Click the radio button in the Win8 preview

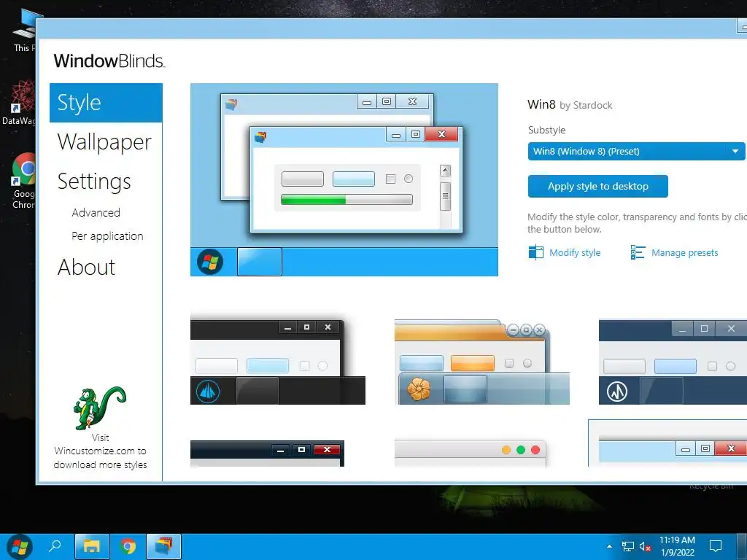[x=409, y=179]
